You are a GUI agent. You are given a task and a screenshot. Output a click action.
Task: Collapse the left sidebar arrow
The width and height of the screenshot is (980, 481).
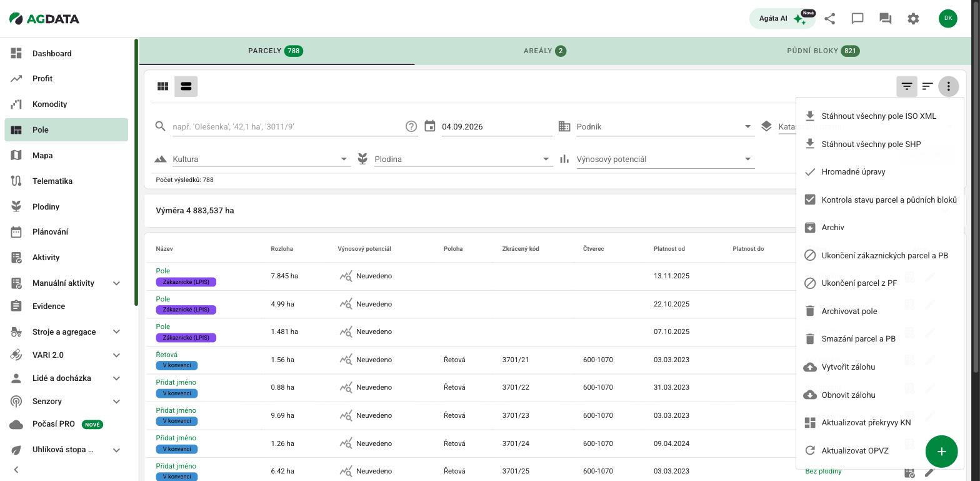point(16,470)
